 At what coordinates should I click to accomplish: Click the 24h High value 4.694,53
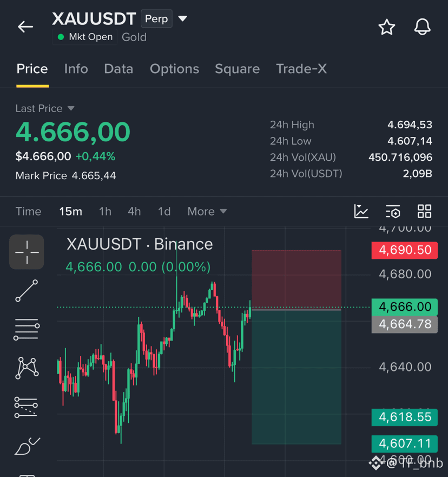[410, 125]
